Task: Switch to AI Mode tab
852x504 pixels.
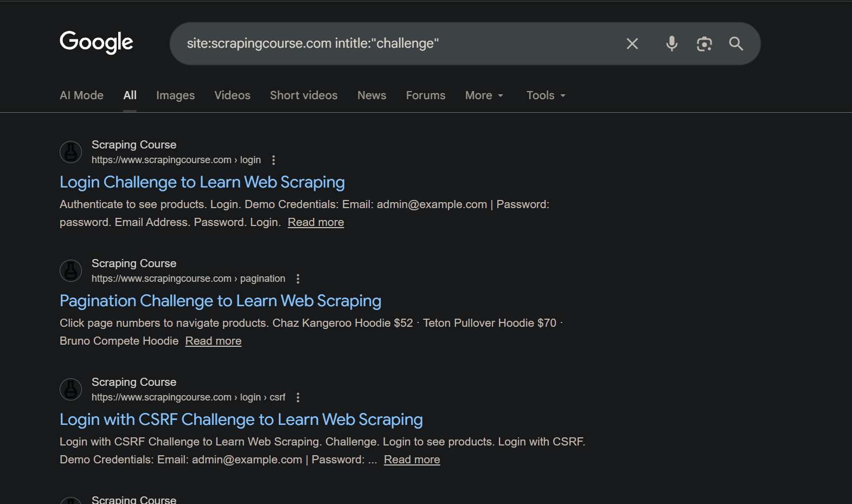Action: click(81, 95)
